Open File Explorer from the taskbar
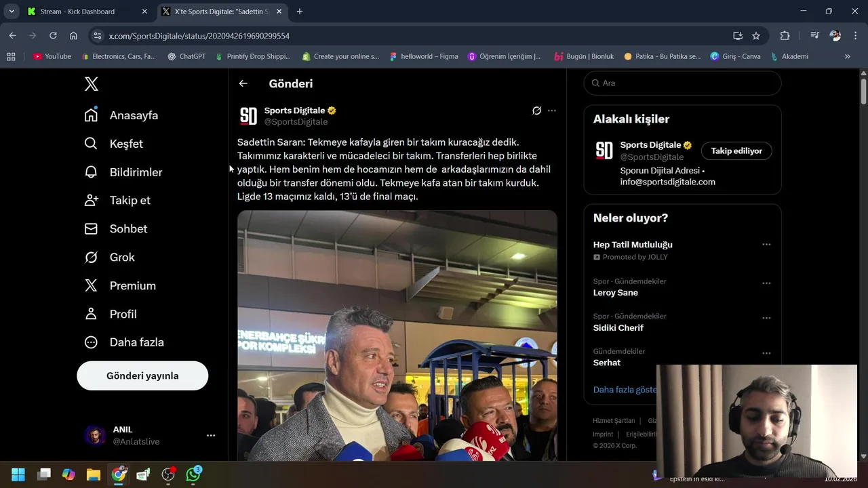 pyautogui.click(x=94, y=474)
